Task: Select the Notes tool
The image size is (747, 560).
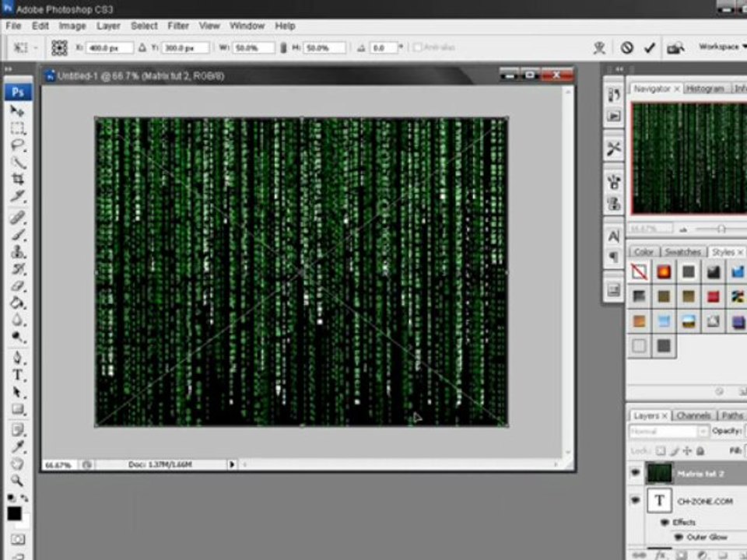Action: pyautogui.click(x=18, y=430)
